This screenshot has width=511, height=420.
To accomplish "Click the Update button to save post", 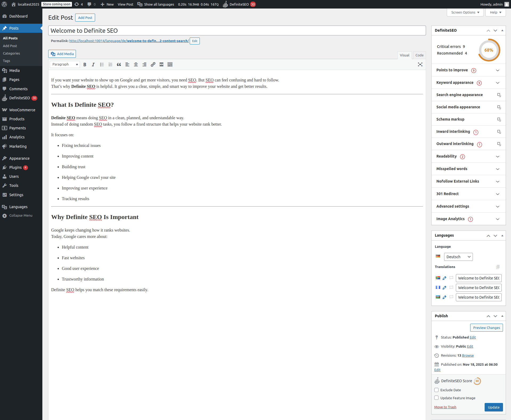I will 493,407.
